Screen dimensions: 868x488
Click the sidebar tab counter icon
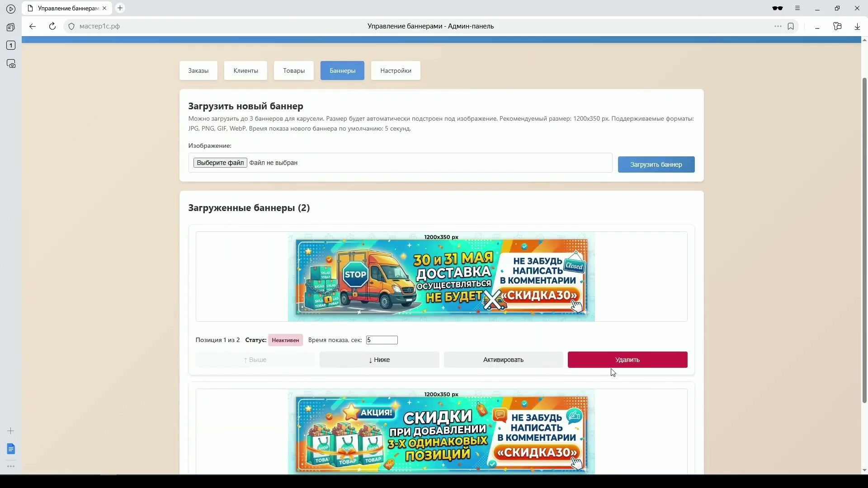pos(11,45)
